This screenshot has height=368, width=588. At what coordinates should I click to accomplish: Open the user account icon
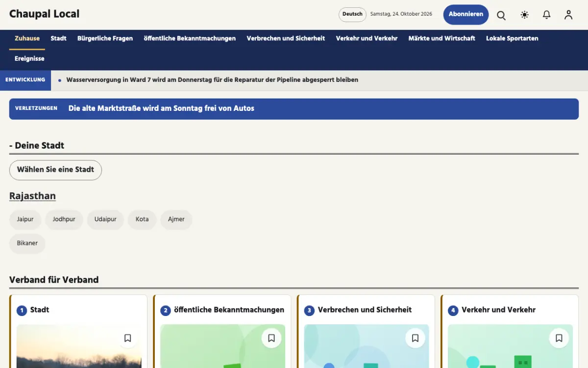(568, 15)
